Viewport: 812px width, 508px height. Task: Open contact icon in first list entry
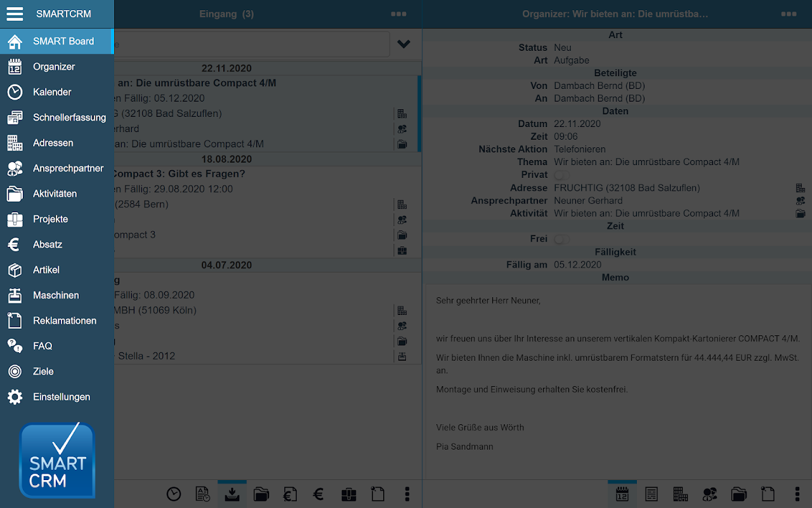click(402, 129)
